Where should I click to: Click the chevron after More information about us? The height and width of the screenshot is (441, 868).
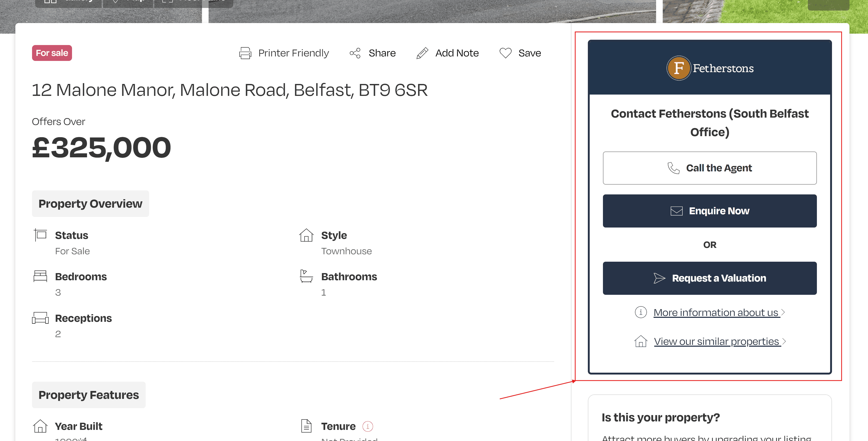pyautogui.click(x=783, y=313)
